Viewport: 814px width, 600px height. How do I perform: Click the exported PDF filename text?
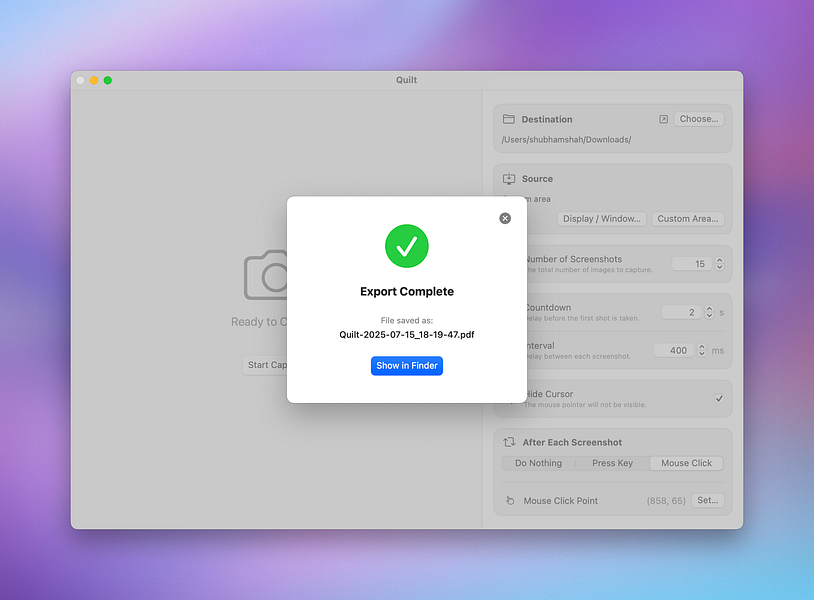(406, 335)
